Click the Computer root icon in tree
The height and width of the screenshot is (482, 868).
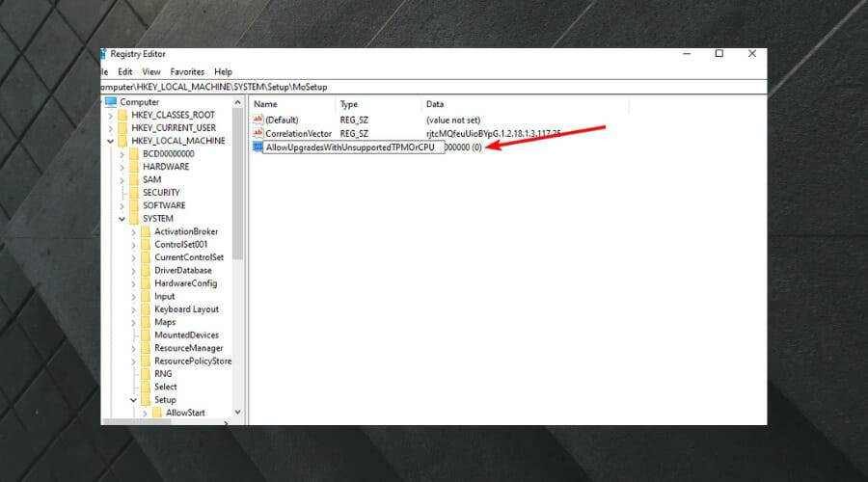(x=111, y=102)
